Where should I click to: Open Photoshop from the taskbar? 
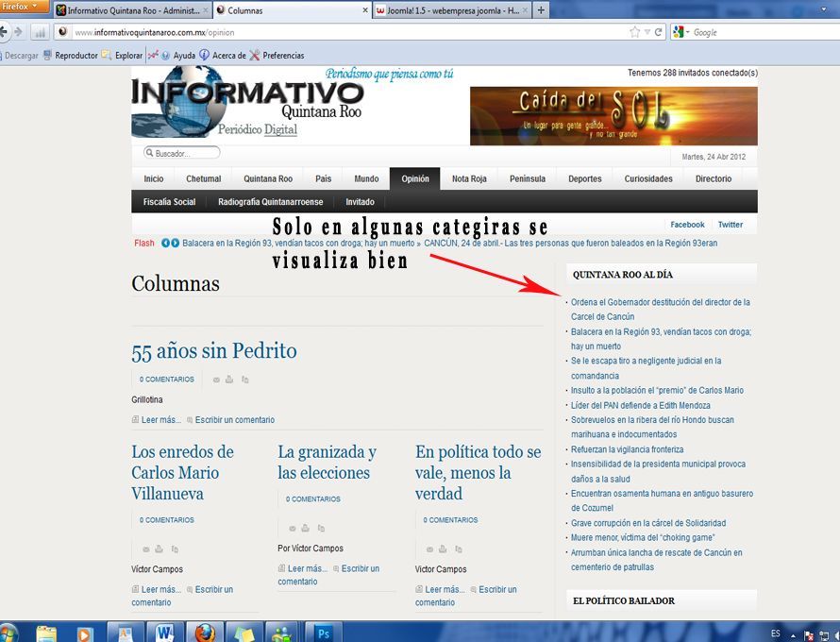pyautogui.click(x=324, y=633)
